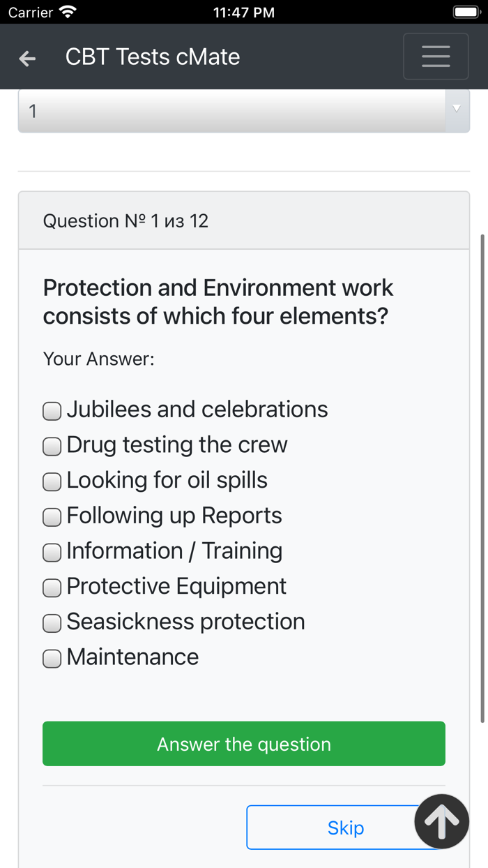
Task: Click the dropdown arrow beside number 1
Action: click(x=457, y=109)
